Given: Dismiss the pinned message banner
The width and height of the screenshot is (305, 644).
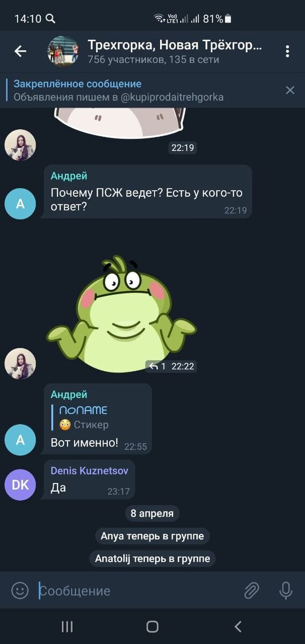Looking at the screenshot, I should (290, 90).
